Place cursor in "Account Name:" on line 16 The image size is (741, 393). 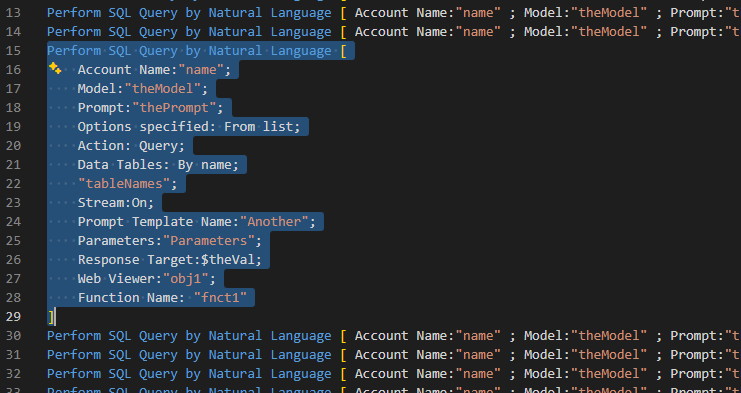(x=128, y=70)
